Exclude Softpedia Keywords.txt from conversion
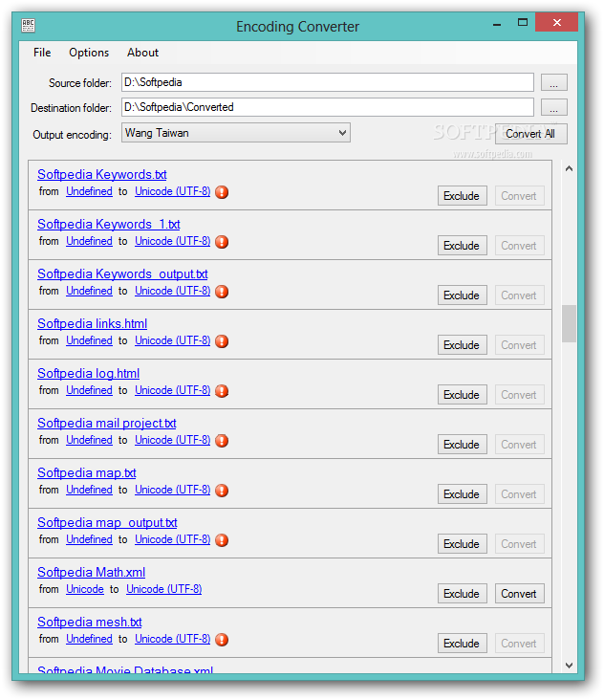 (463, 196)
